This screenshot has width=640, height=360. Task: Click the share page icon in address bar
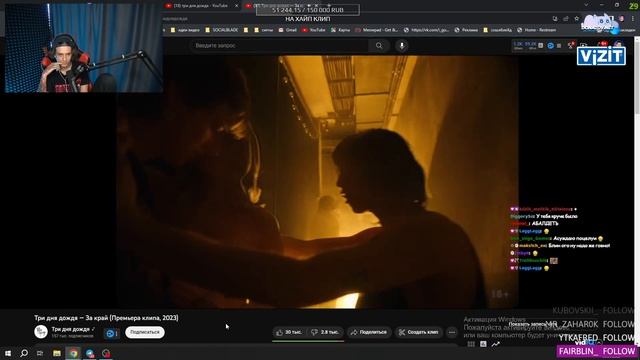click(x=566, y=18)
